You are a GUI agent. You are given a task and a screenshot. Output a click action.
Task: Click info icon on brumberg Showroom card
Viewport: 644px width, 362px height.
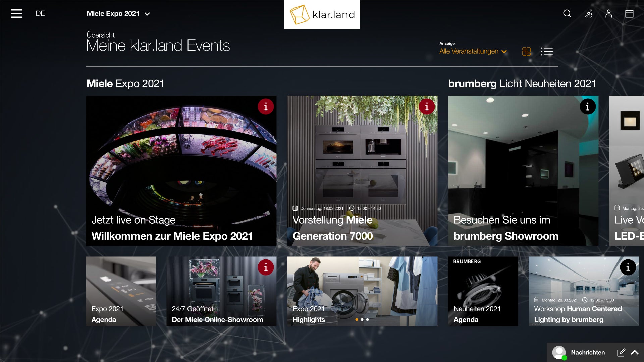click(588, 107)
